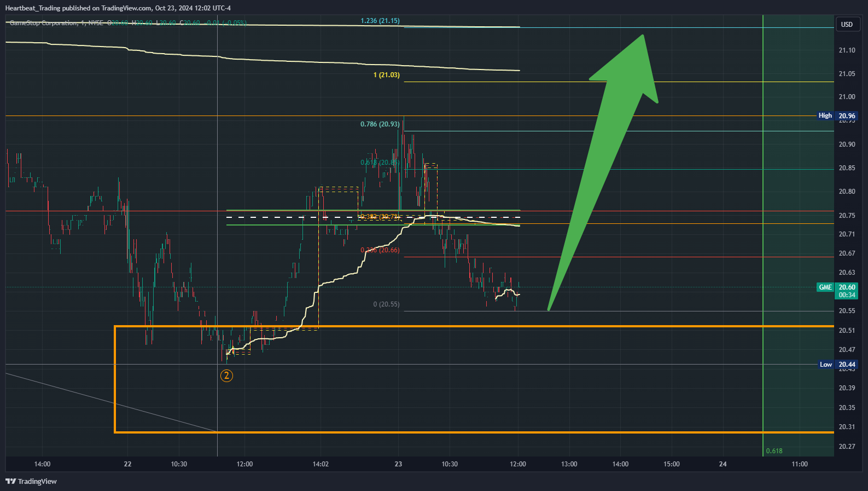Click the 20.51 price axis value
Image resolution: width=868 pixels, height=491 pixels.
coord(847,331)
